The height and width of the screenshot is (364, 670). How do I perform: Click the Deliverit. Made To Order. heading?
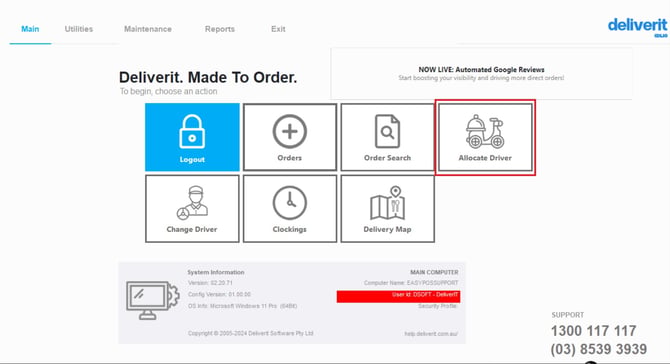point(208,77)
